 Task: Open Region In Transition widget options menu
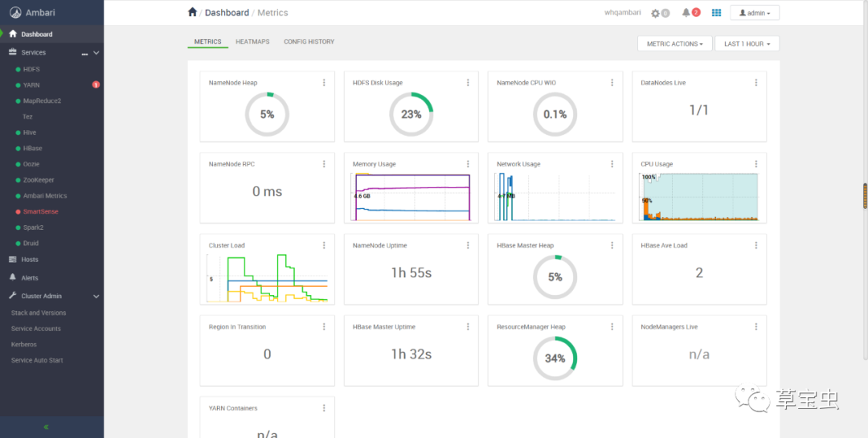click(x=324, y=327)
